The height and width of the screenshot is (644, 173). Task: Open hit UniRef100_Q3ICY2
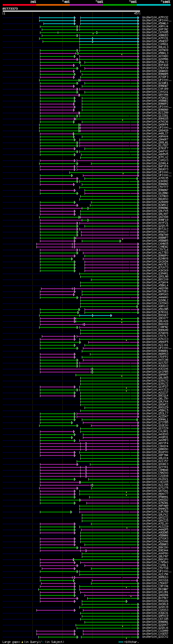coord(155,637)
